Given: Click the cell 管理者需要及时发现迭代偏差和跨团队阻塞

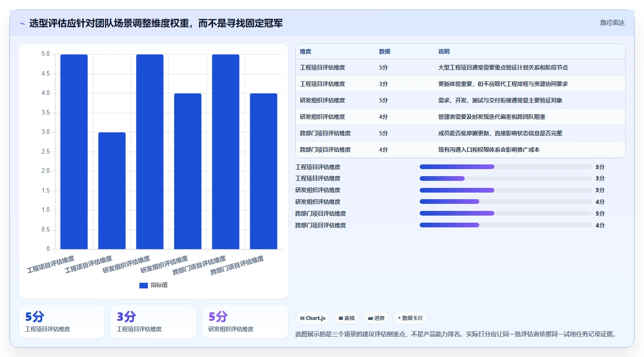Looking at the screenshot, I should point(492,117).
